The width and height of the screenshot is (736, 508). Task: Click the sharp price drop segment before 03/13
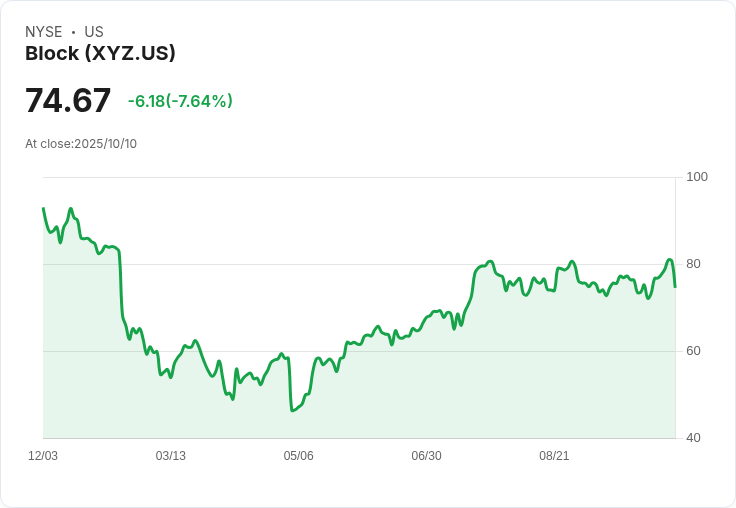[121, 290]
